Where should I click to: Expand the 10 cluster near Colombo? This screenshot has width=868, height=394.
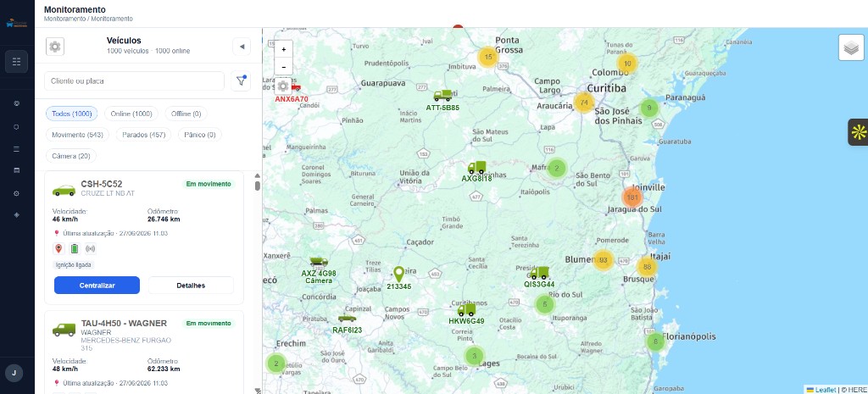(x=627, y=64)
